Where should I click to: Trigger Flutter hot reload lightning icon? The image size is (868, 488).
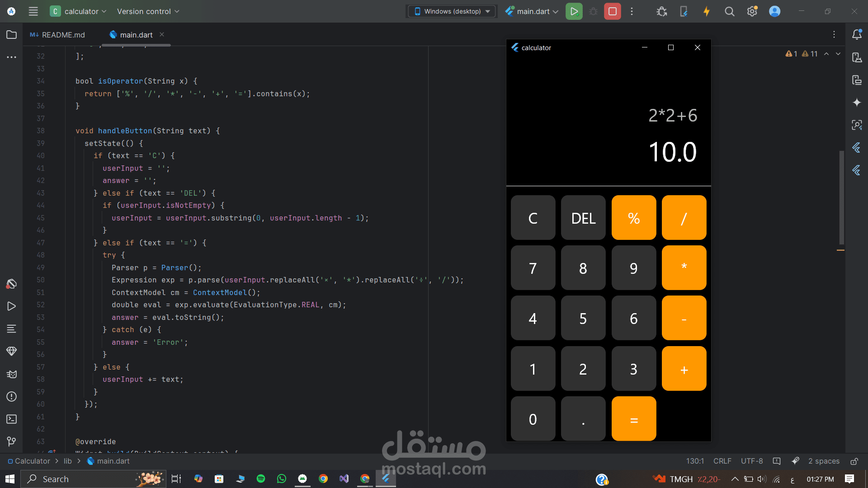click(x=706, y=11)
